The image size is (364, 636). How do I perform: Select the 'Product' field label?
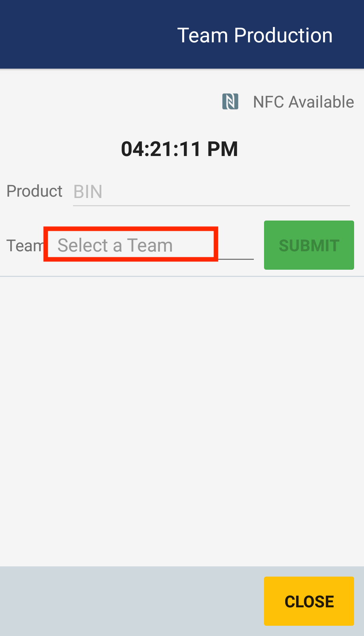pyautogui.click(x=34, y=191)
